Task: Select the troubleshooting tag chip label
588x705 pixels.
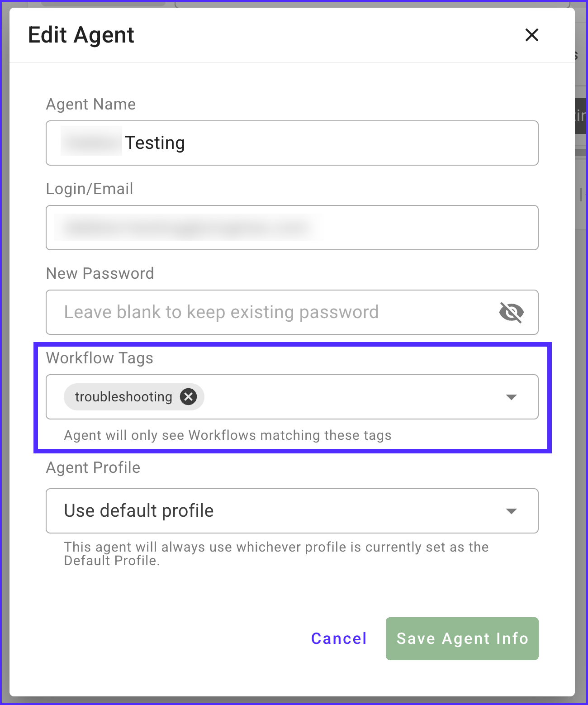Action: 123,397
